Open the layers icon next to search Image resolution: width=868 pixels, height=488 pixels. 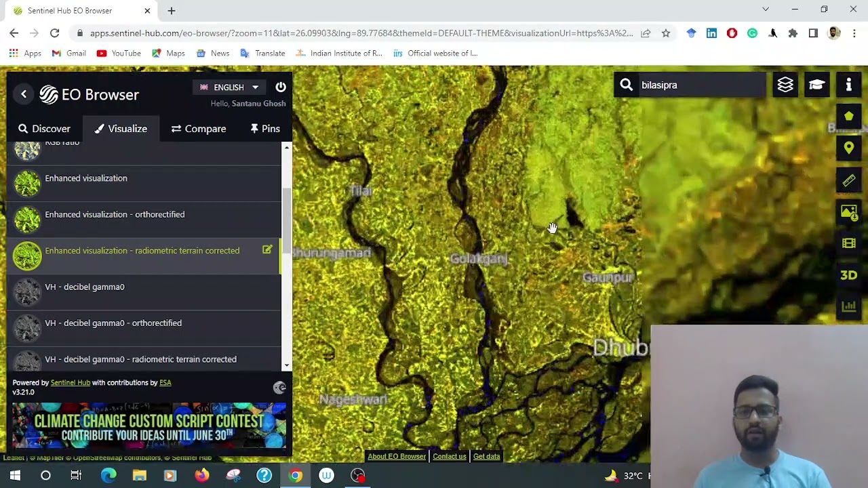(x=785, y=85)
